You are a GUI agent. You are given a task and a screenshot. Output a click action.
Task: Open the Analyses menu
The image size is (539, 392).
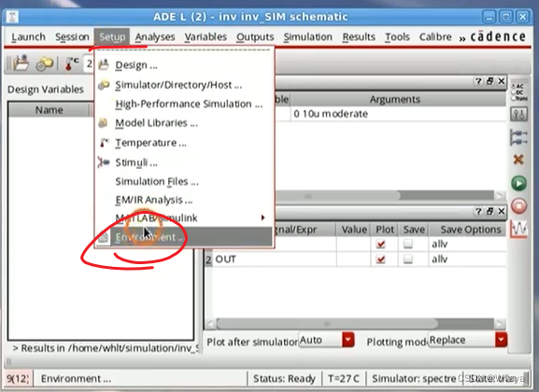coord(155,36)
